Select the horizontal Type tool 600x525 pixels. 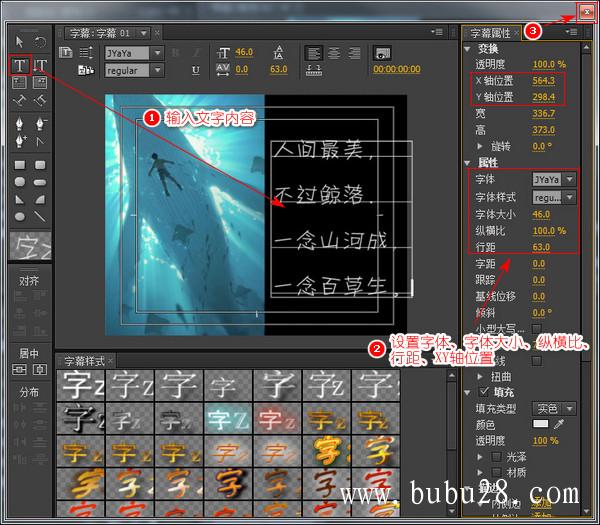20,65
